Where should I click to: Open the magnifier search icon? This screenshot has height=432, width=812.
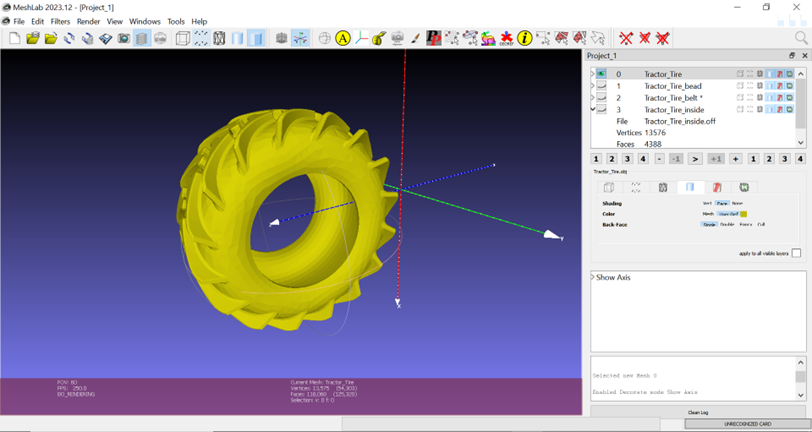click(x=801, y=38)
